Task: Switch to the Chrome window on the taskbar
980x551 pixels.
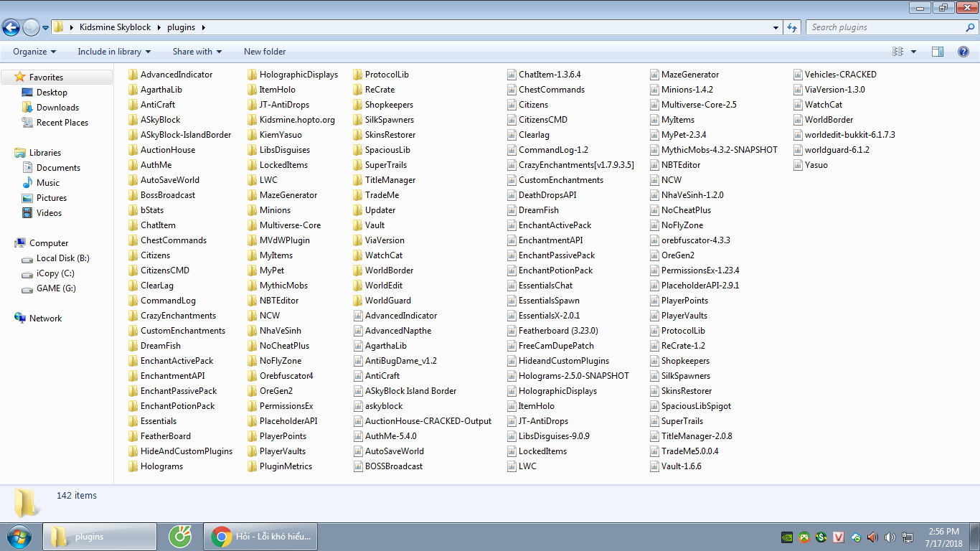Action: 261,537
